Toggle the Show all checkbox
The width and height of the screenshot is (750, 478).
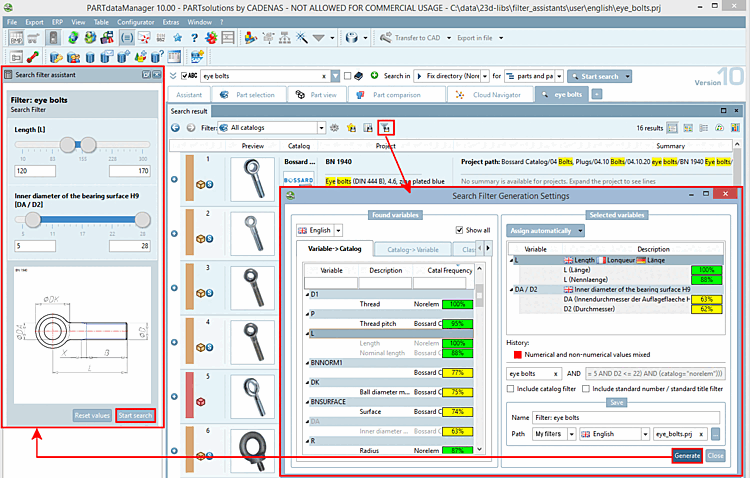[458, 230]
